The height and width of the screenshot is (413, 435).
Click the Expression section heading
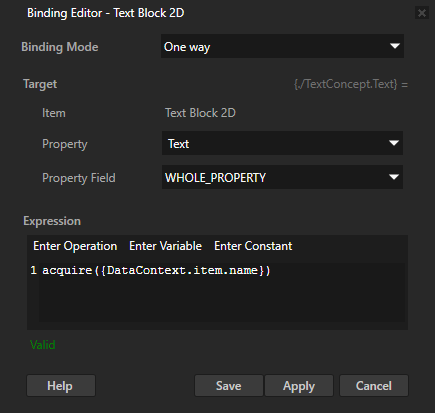(x=52, y=221)
